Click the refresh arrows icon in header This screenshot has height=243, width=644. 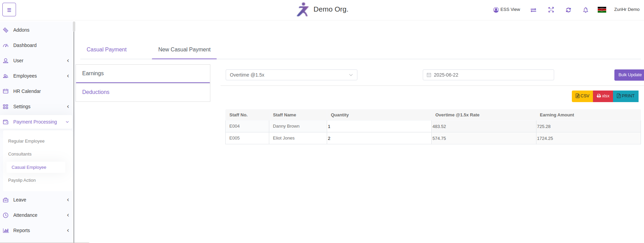pos(568,10)
